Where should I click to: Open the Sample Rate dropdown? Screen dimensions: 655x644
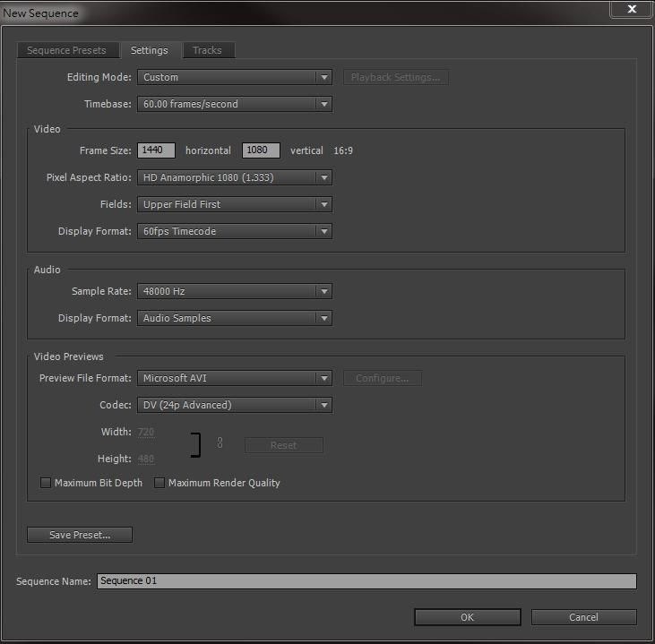235,291
